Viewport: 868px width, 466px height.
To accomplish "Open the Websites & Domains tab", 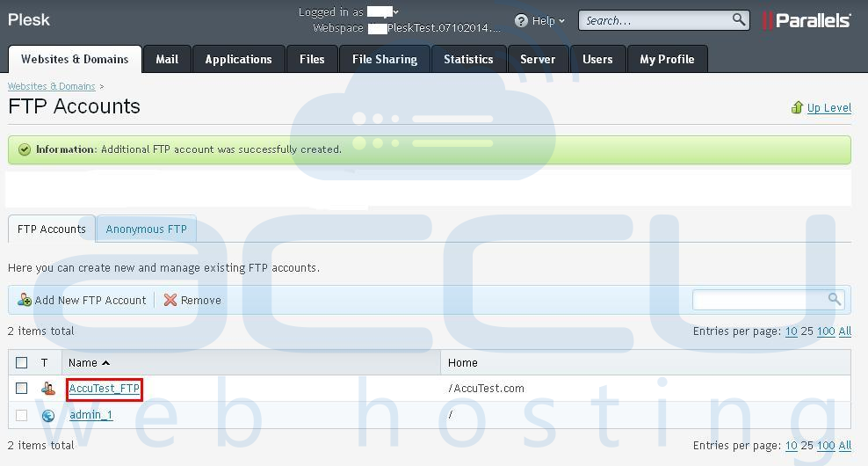I will [x=75, y=59].
